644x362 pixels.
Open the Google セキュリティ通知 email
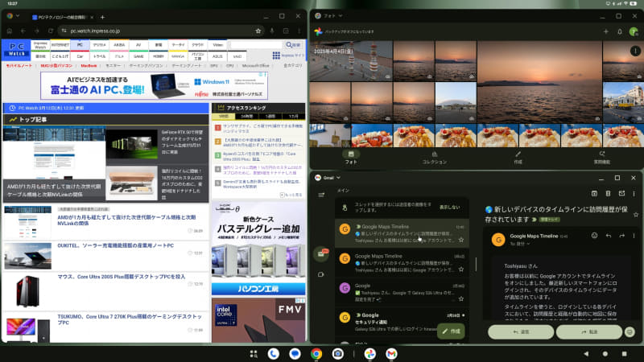tap(402, 323)
